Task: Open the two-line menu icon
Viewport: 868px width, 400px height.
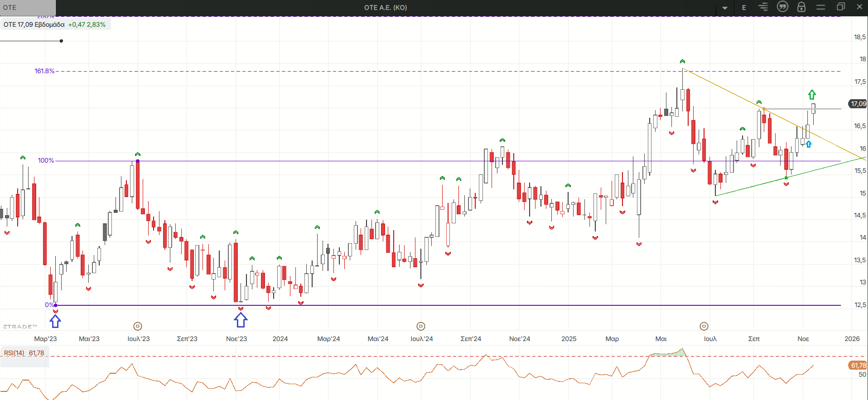Action: [820, 7]
